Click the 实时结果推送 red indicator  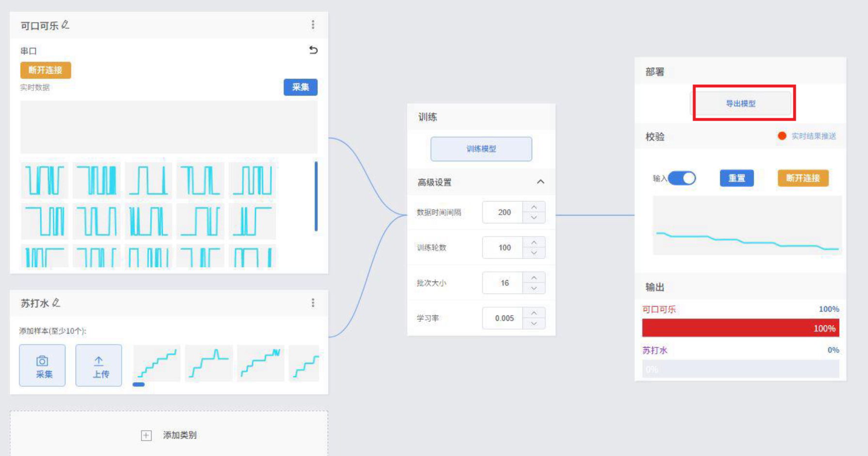782,136
